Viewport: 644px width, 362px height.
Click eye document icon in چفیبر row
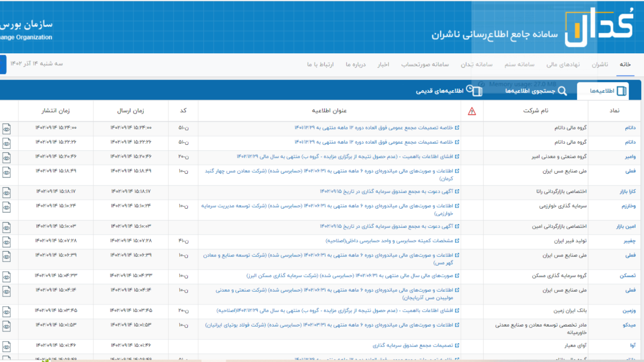pos(6,241)
